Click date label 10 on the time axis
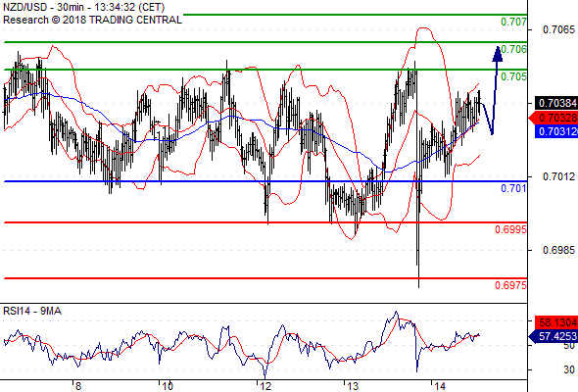The height and width of the screenshot is (392, 578). [168, 386]
